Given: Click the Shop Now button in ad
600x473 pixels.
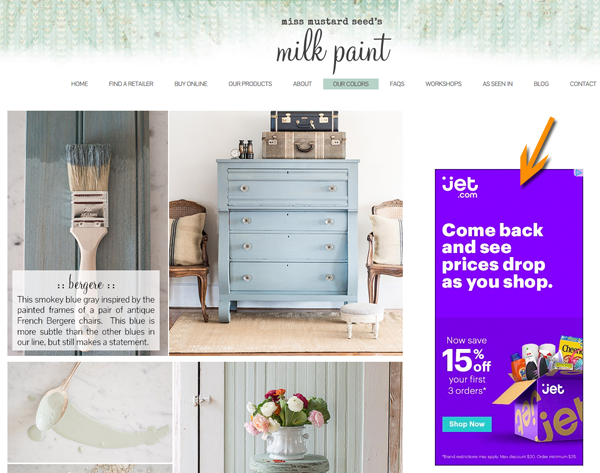Looking at the screenshot, I should click(467, 424).
